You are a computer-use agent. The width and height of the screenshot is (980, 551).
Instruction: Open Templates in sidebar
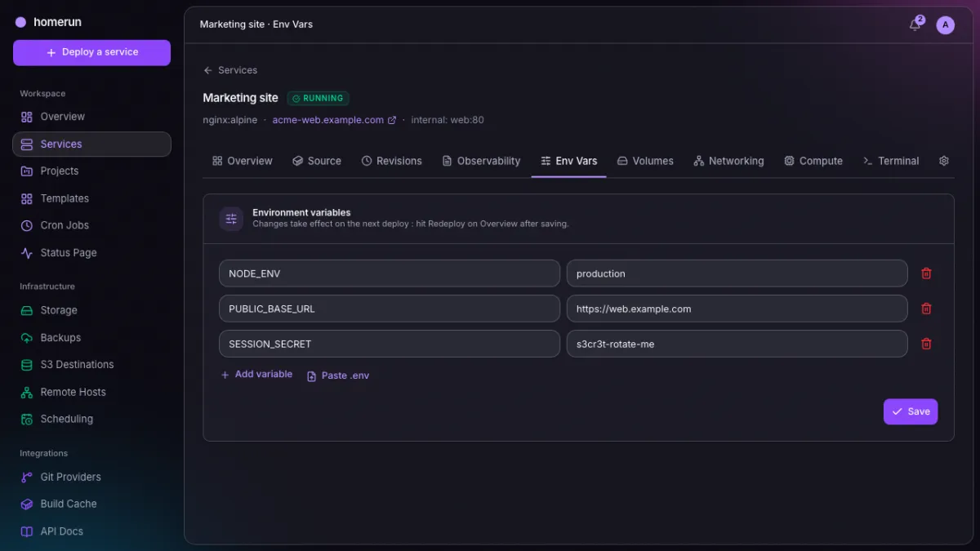[91, 198]
